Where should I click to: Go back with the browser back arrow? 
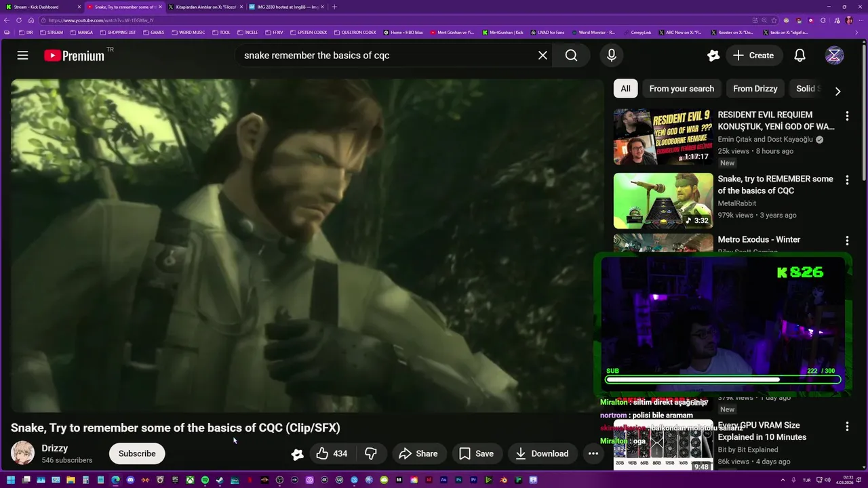point(7,20)
